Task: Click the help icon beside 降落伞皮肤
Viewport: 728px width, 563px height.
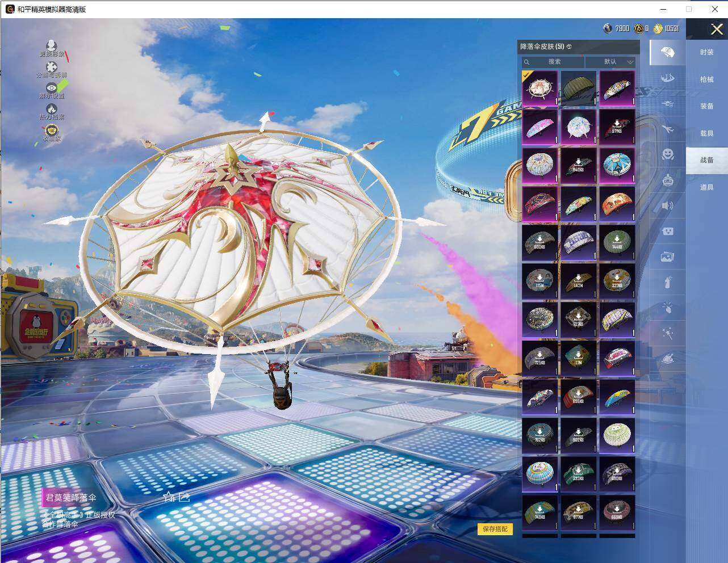Action: point(569,47)
